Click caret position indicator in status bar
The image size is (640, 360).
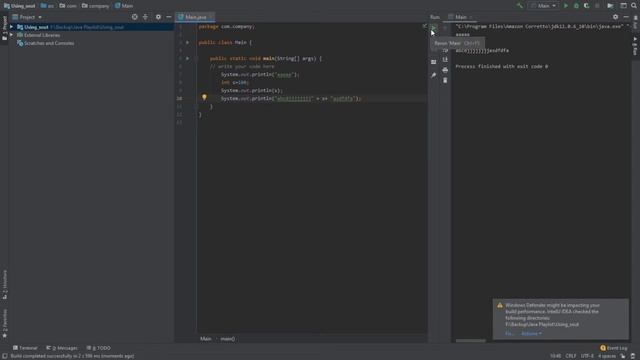555,356
